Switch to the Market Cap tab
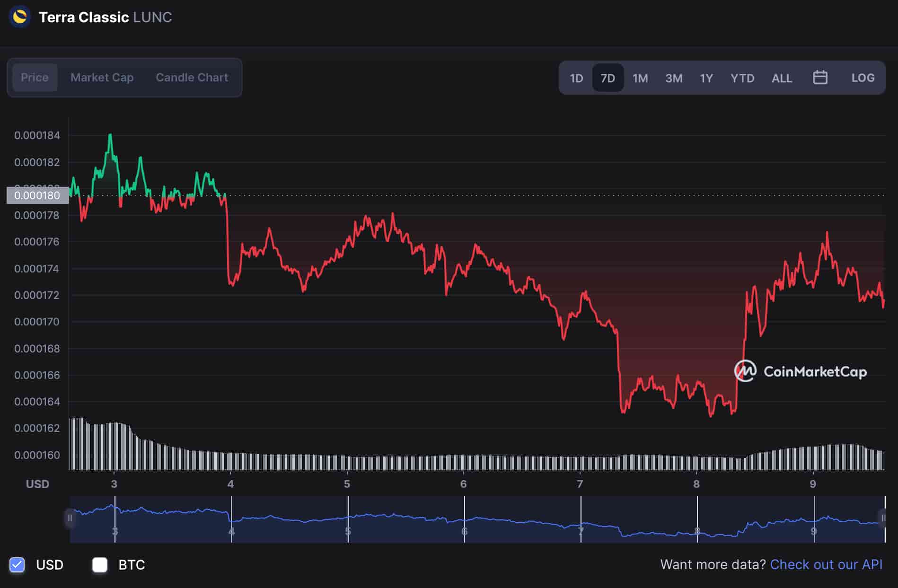Screen dimensions: 898x588 pos(102,77)
